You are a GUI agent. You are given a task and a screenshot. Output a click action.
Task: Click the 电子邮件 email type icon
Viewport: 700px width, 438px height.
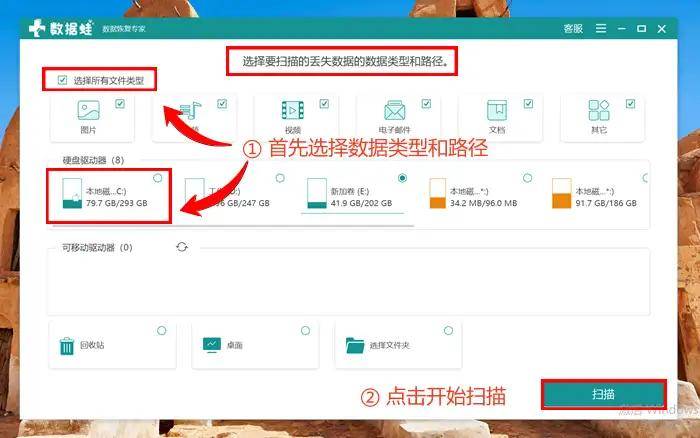(x=395, y=110)
